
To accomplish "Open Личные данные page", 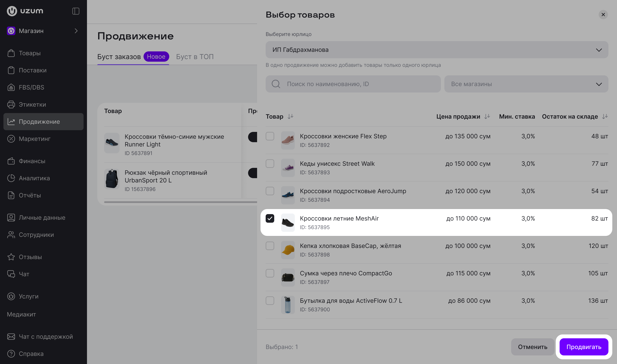I will [43, 218].
